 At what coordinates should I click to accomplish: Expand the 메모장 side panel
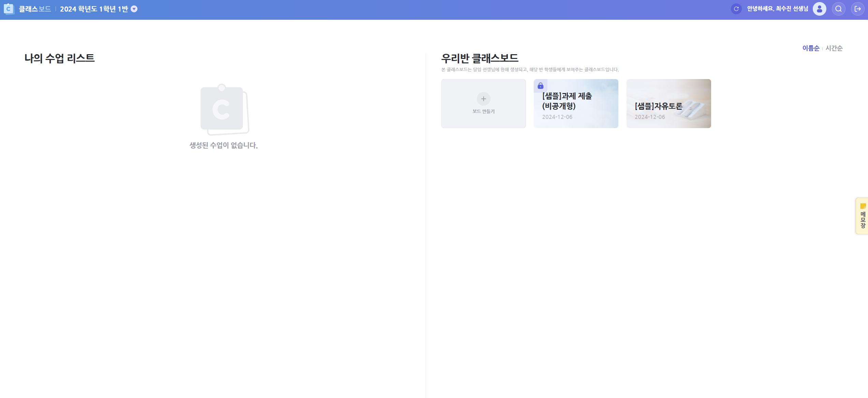coord(863,220)
